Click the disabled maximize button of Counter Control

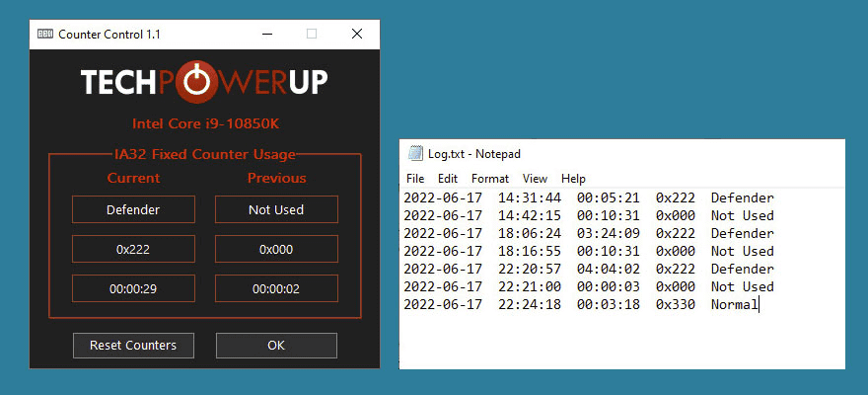(312, 34)
